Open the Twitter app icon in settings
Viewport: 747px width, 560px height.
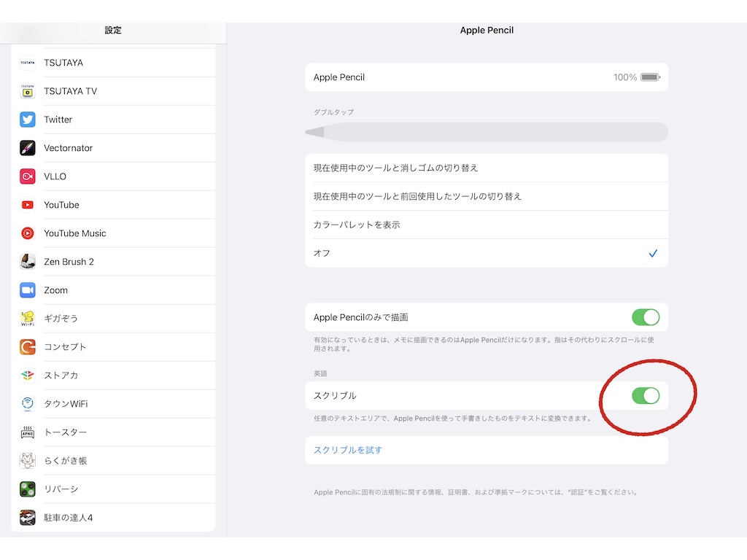[x=28, y=120]
